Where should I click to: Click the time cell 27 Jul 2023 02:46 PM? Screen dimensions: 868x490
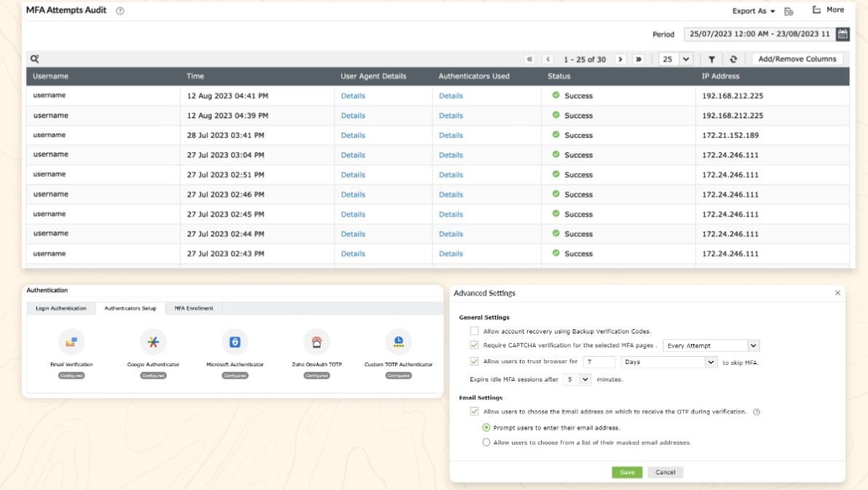tap(225, 194)
